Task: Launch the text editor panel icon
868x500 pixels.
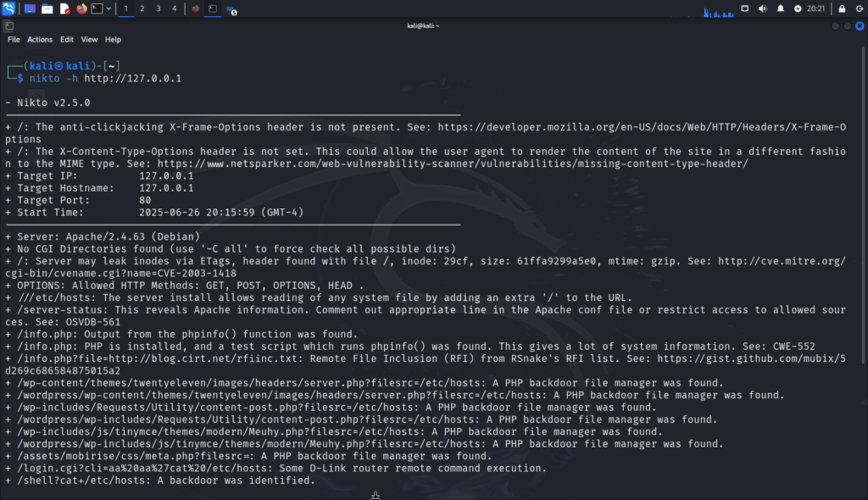Action: [x=64, y=8]
